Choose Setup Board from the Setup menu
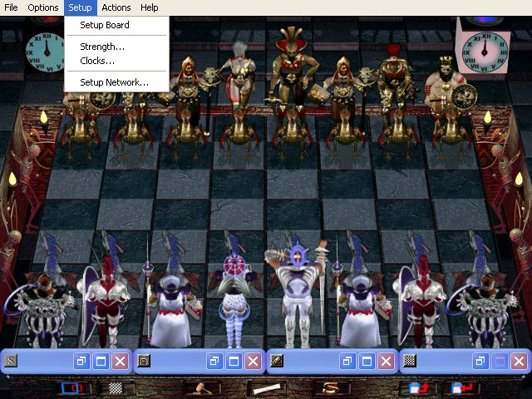Viewport: 532px width, 399px height. point(104,25)
